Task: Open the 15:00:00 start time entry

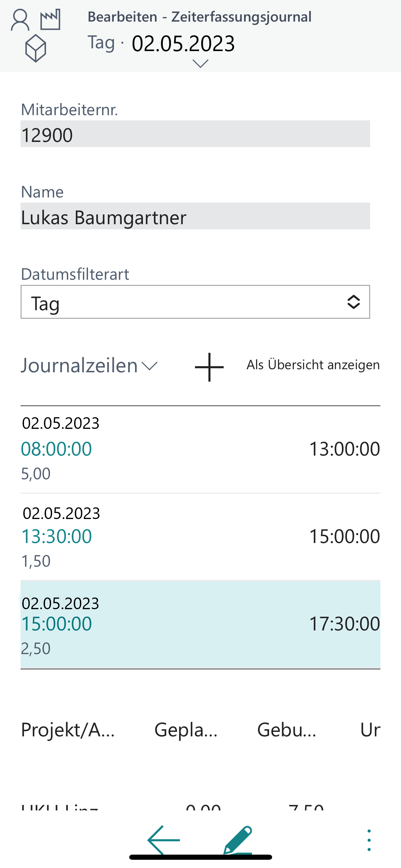Action: click(x=57, y=624)
